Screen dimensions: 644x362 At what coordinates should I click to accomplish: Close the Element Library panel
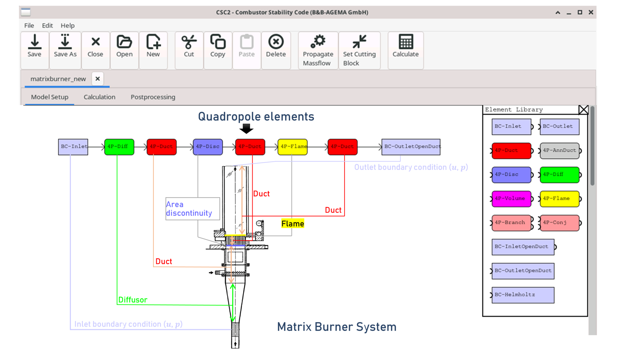[583, 110]
